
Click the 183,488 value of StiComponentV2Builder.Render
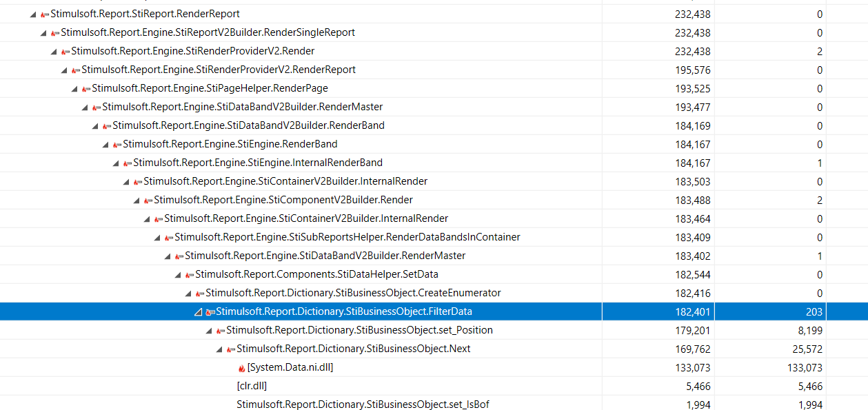692,201
